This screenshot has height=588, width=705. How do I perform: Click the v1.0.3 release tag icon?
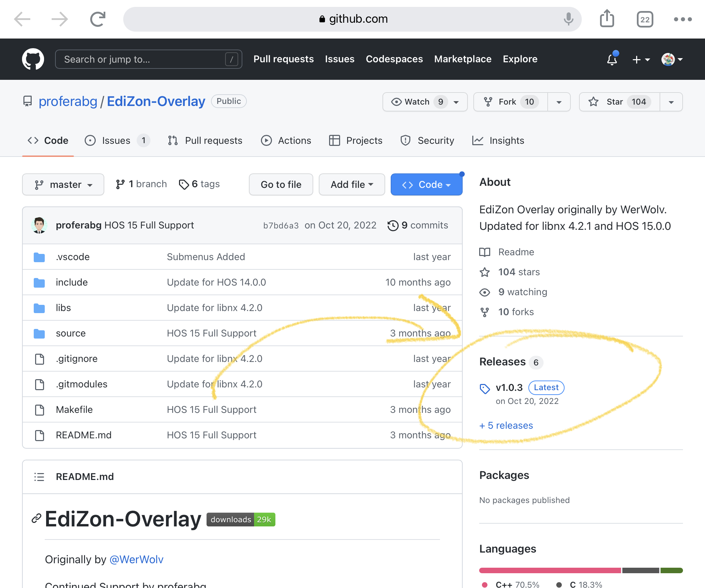[x=485, y=389]
